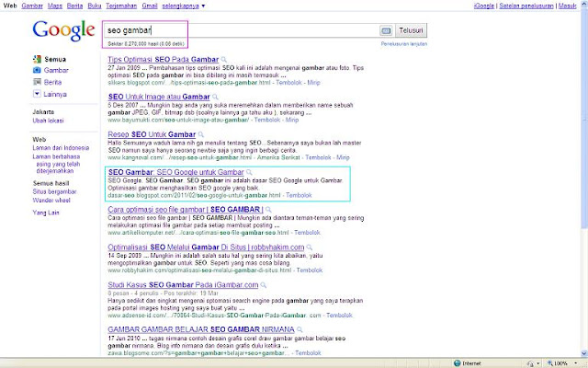Select Situs bergambar in sidebar

tap(54, 192)
